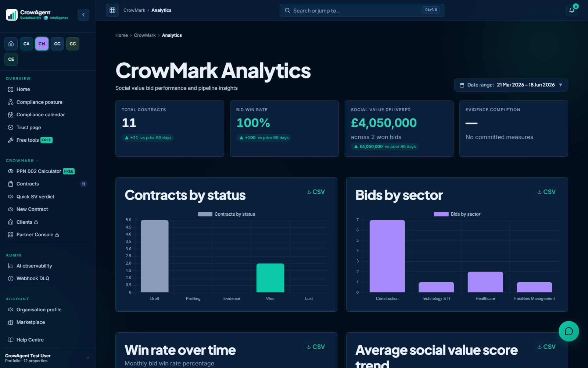This screenshot has width=588, height=368.
Task: Open the Date range dropdown
Action: 511,85
